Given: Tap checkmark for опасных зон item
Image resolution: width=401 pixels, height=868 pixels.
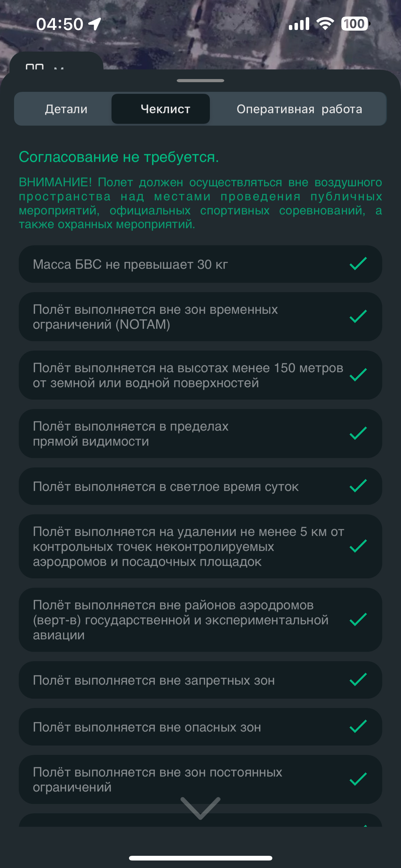Looking at the screenshot, I should pos(358,726).
